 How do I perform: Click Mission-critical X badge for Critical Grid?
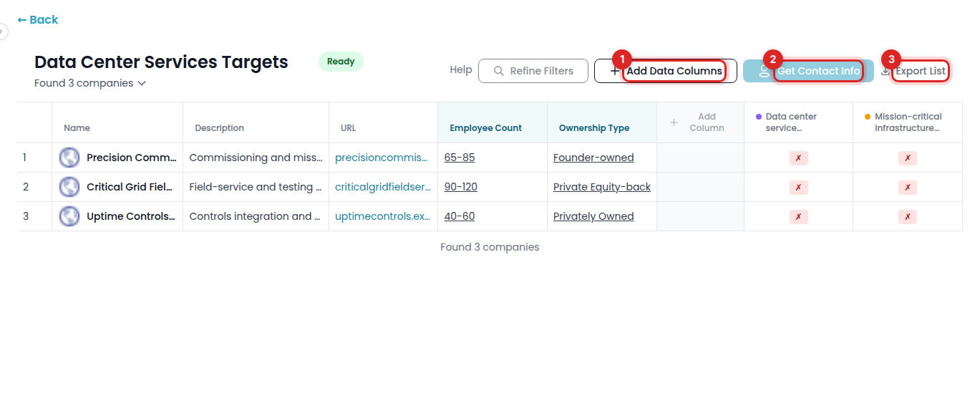click(x=908, y=188)
